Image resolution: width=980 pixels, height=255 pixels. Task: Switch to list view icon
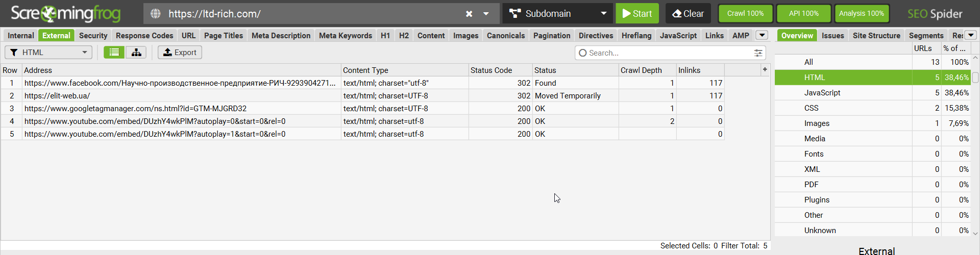coord(114,52)
